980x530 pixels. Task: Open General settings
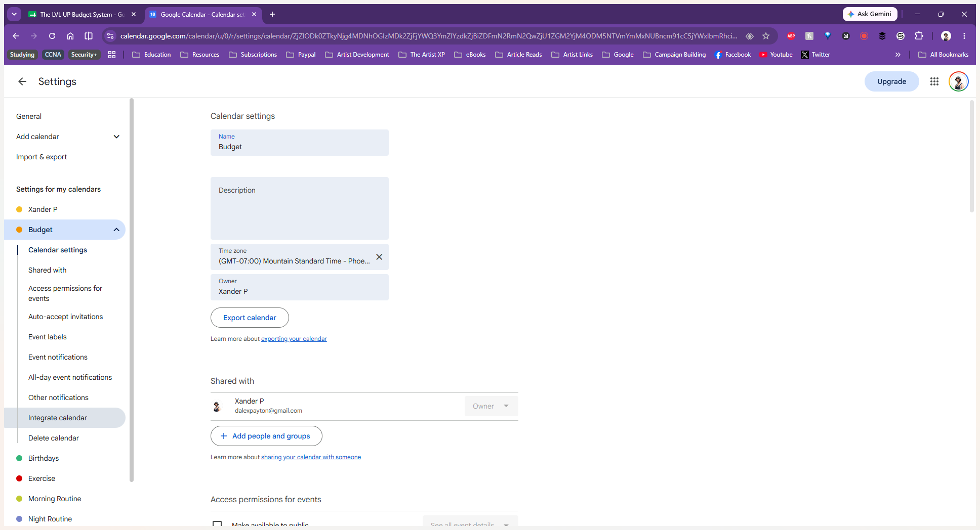[29, 116]
